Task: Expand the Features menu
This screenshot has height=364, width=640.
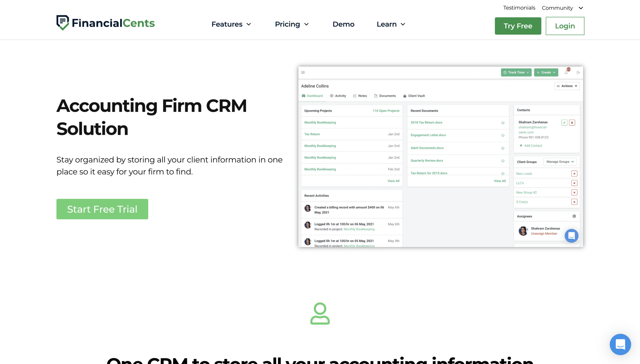Action: pyautogui.click(x=231, y=24)
